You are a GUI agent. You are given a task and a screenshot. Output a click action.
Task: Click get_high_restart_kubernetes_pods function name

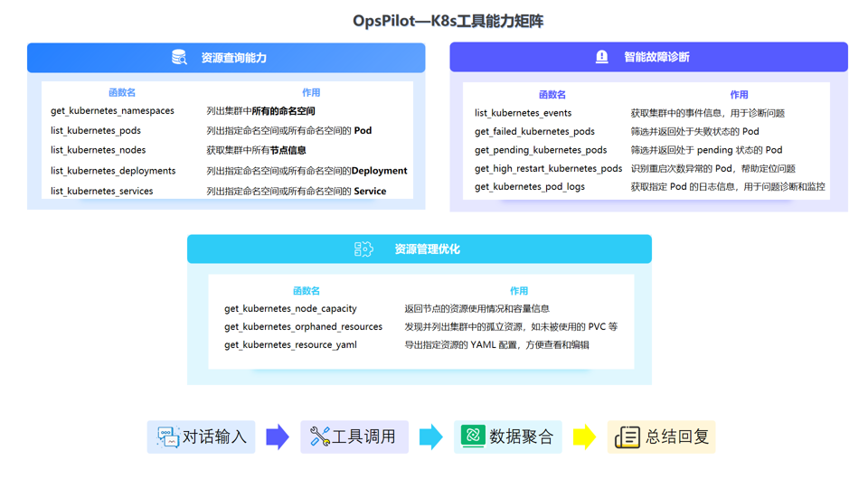click(549, 168)
